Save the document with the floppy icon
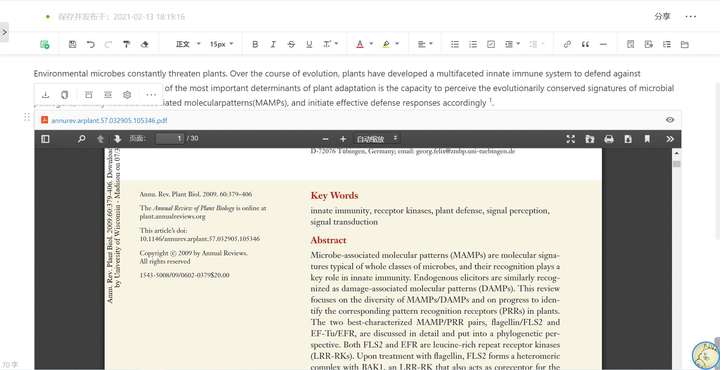720x370 pixels. 72,45
